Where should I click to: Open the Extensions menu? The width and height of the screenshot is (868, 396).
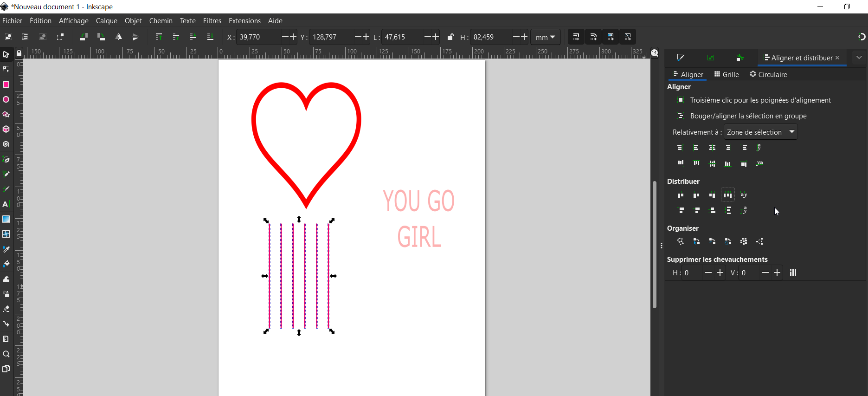pyautogui.click(x=244, y=21)
